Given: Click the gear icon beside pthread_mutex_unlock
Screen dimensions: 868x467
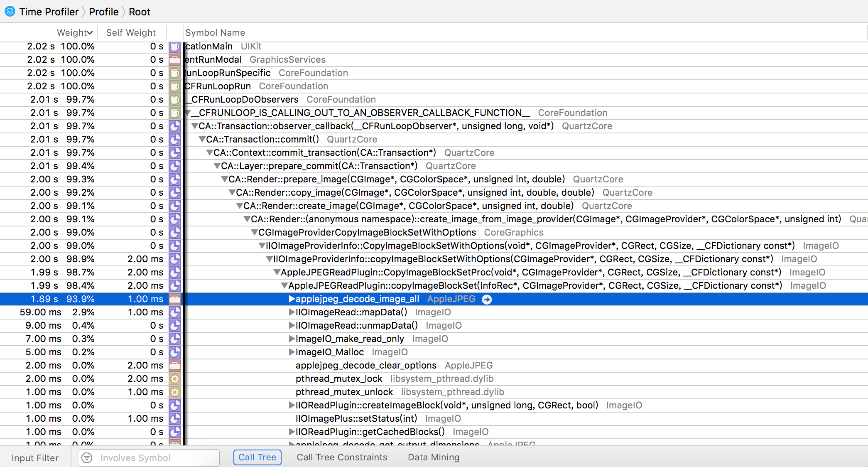Looking at the screenshot, I should 175,392.
